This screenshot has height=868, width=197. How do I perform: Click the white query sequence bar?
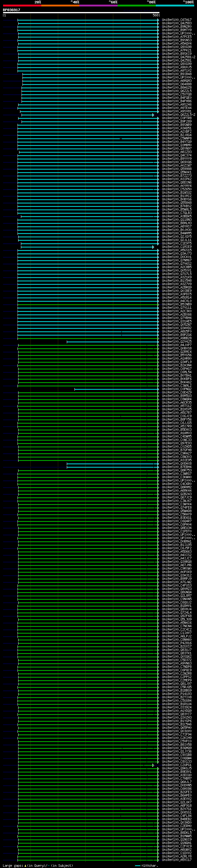(81, 12)
